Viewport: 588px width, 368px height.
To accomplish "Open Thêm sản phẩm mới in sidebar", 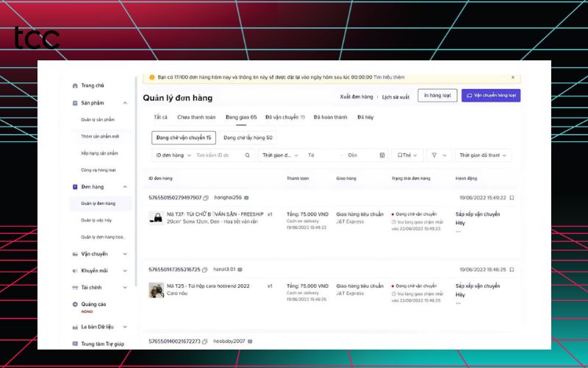I will [100, 136].
